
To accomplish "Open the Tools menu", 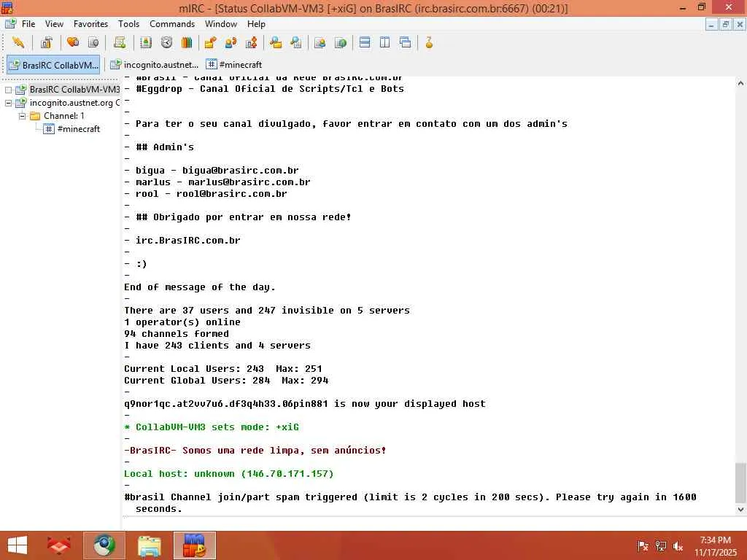I will pyautogui.click(x=128, y=24).
